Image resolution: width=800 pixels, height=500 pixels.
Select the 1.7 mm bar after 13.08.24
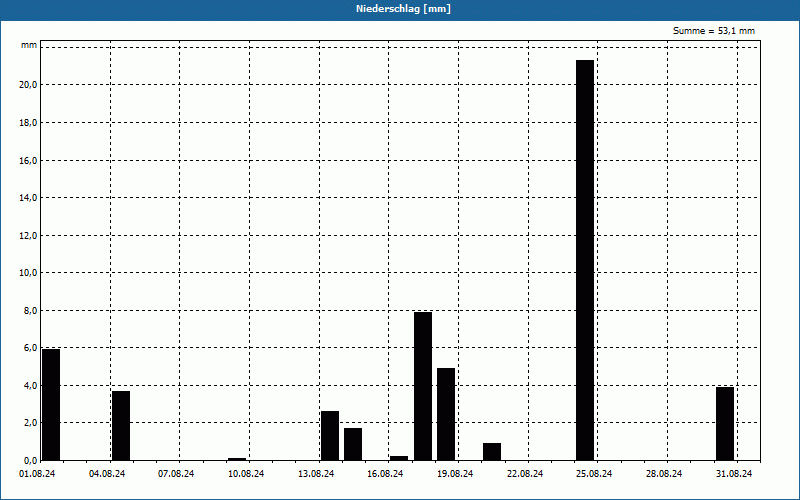click(x=353, y=444)
